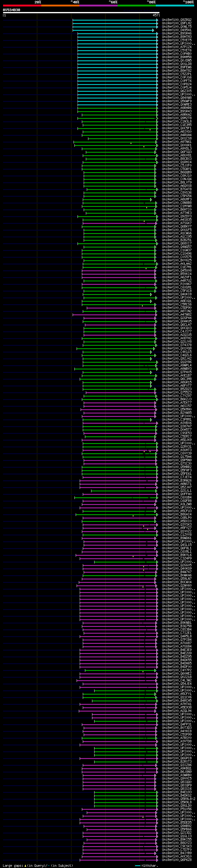Click hit label UniRef100_Q45U08
This screenshot has height=868, width=197.
[177, 271]
